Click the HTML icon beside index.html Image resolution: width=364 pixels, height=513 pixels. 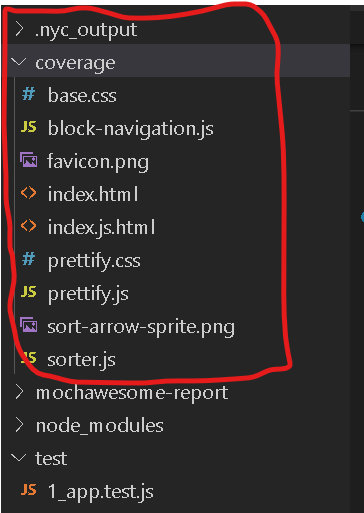click(29, 193)
